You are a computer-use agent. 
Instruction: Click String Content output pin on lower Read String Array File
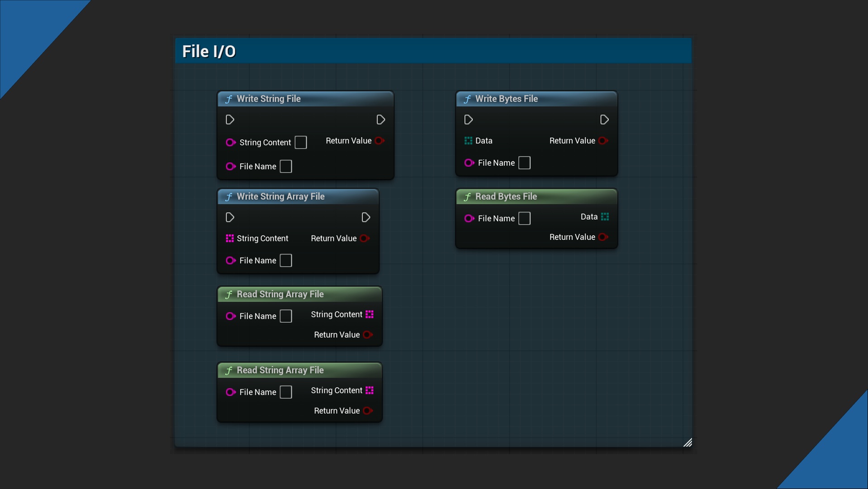pyautogui.click(x=370, y=390)
